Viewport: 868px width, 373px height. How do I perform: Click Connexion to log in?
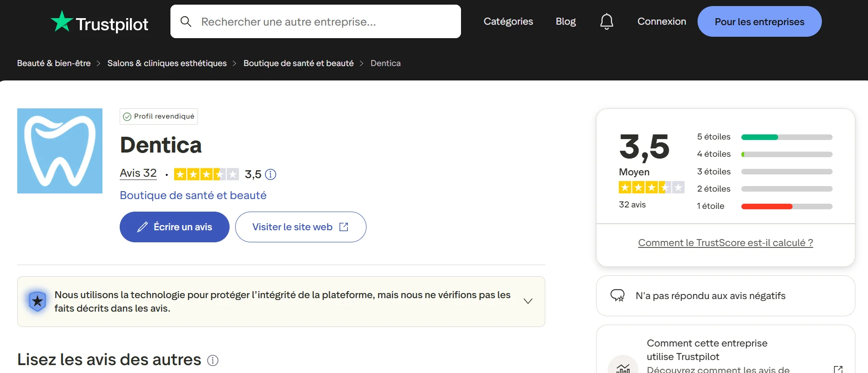[x=662, y=21]
